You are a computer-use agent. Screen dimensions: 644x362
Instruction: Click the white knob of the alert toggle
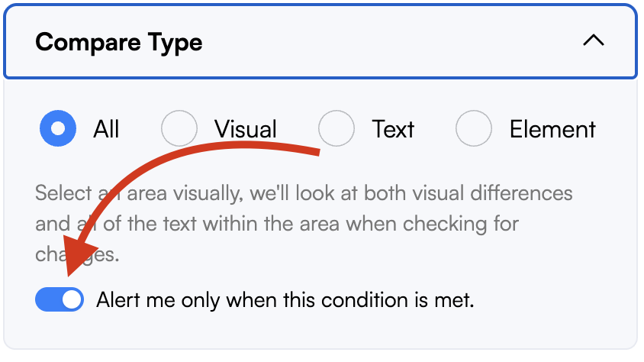coord(72,300)
